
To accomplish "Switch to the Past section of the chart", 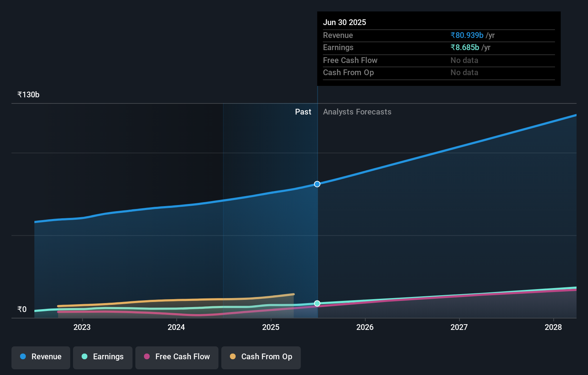I will (303, 112).
